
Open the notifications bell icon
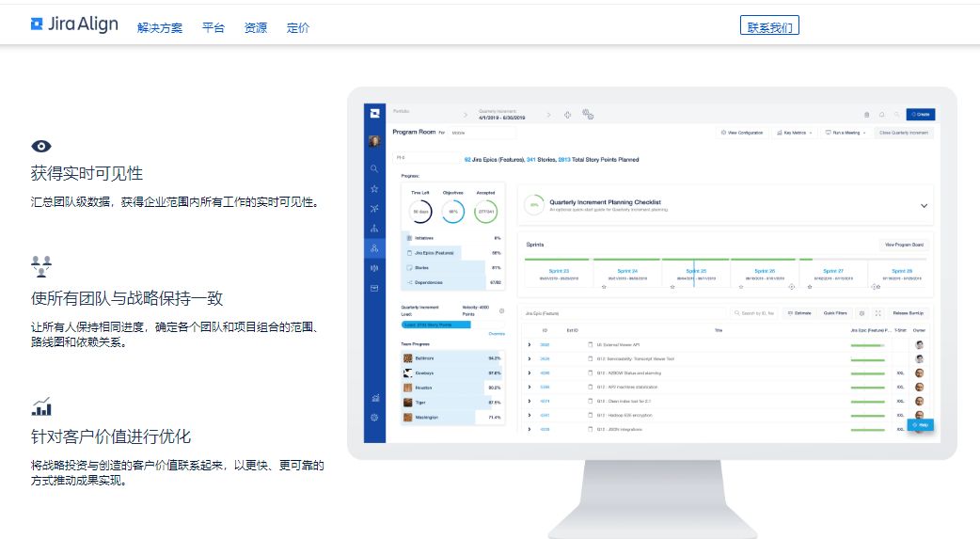(882, 115)
